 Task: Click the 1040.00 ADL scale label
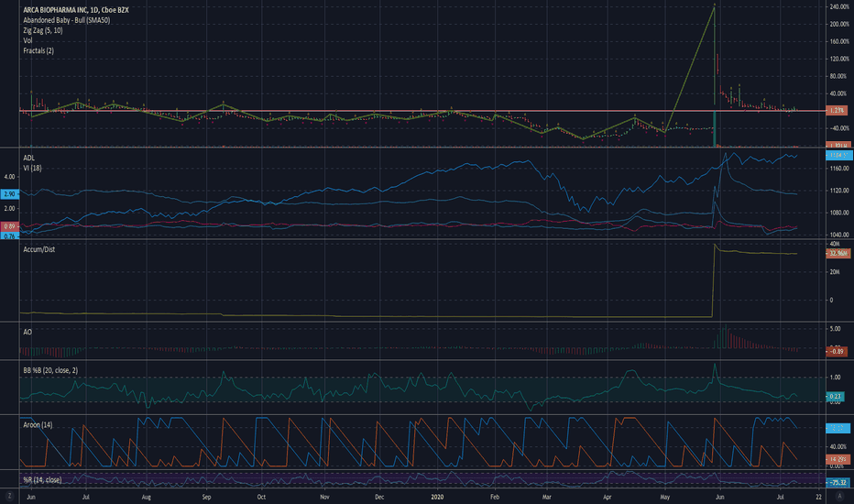839,235
